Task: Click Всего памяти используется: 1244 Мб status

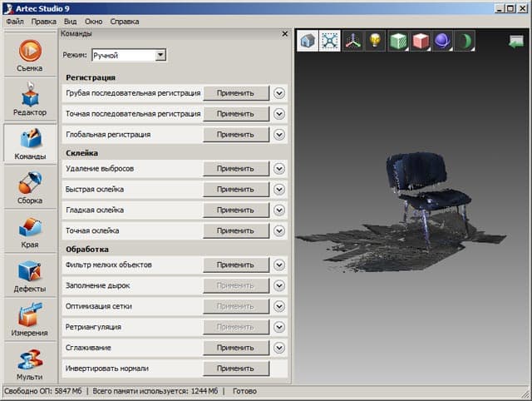Action: 155,391
